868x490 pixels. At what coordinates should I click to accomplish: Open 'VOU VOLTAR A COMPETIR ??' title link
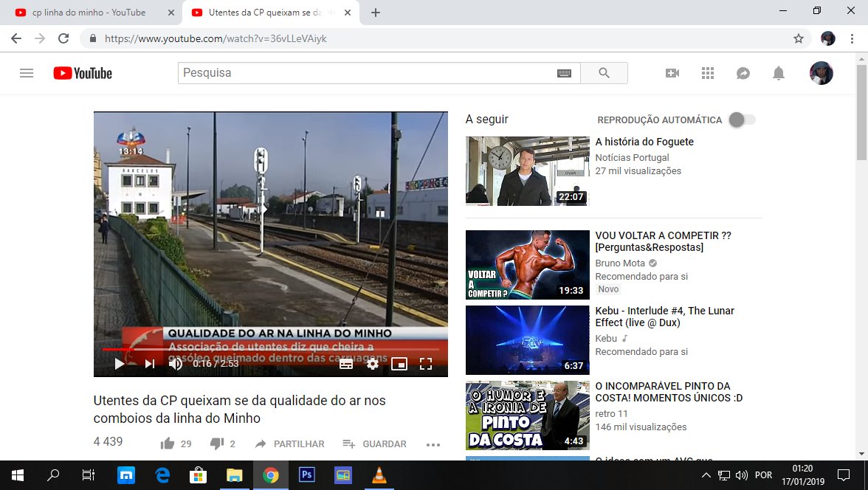[663, 241]
